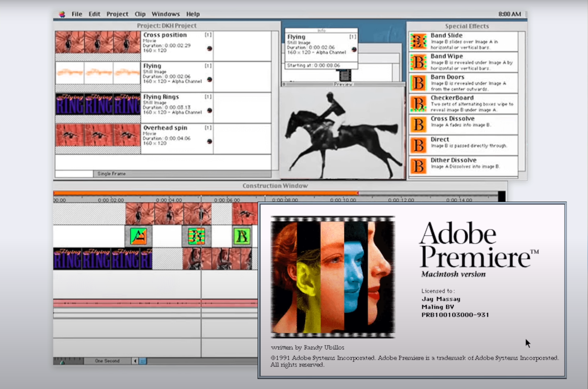Click the Cross position clip thumbnail in Project
The image size is (588, 389).
pyautogui.click(x=98, y=43)
